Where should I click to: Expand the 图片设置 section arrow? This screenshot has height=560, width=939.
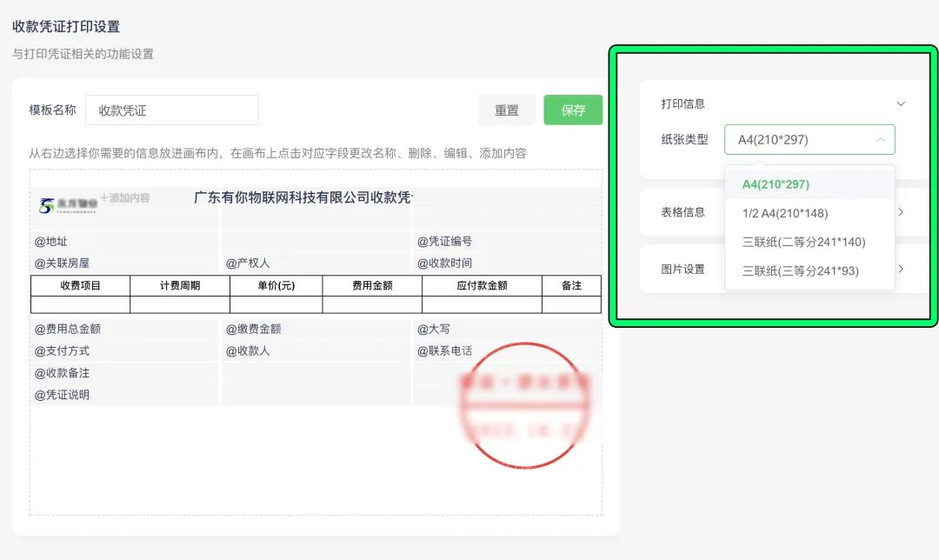(x=901, y=269)
